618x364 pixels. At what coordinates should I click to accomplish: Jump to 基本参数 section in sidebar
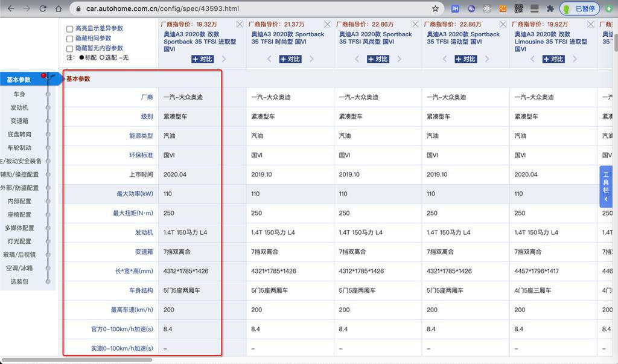(x=19, y=80)
